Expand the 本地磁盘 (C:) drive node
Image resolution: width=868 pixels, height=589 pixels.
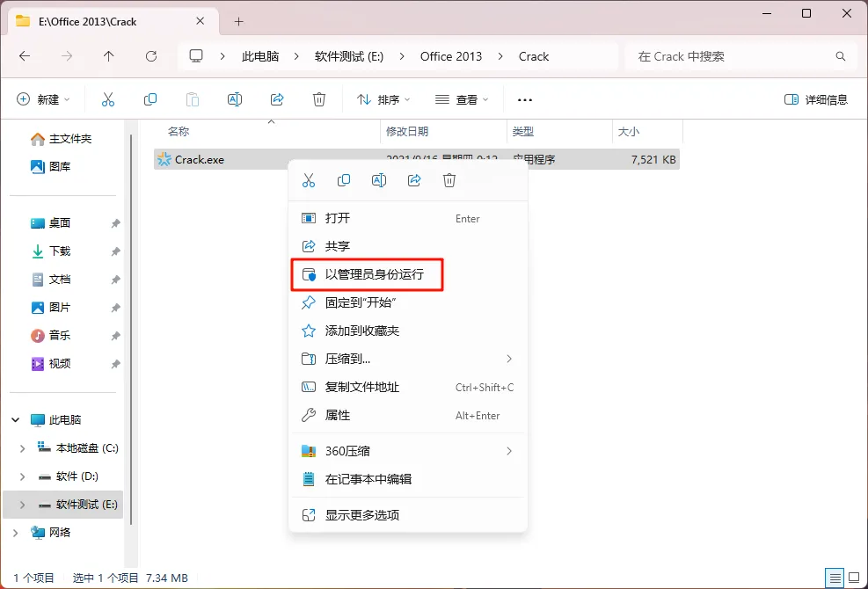[x=22, y=448]
